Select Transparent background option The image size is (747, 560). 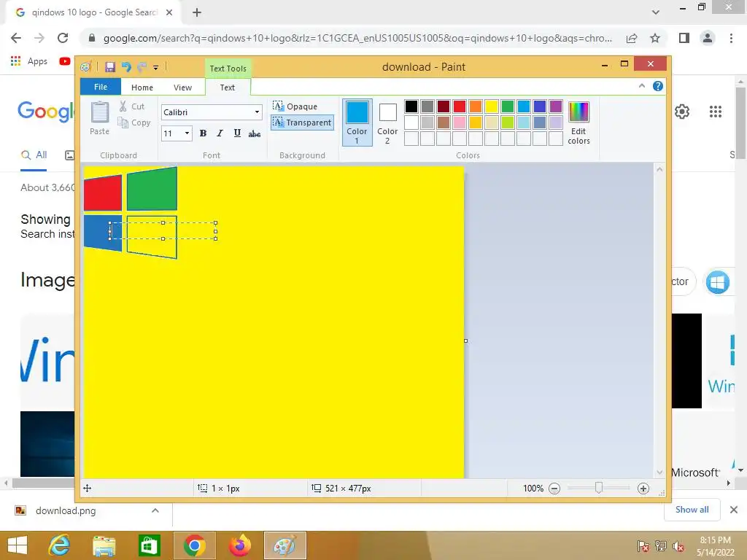(302, 122)
